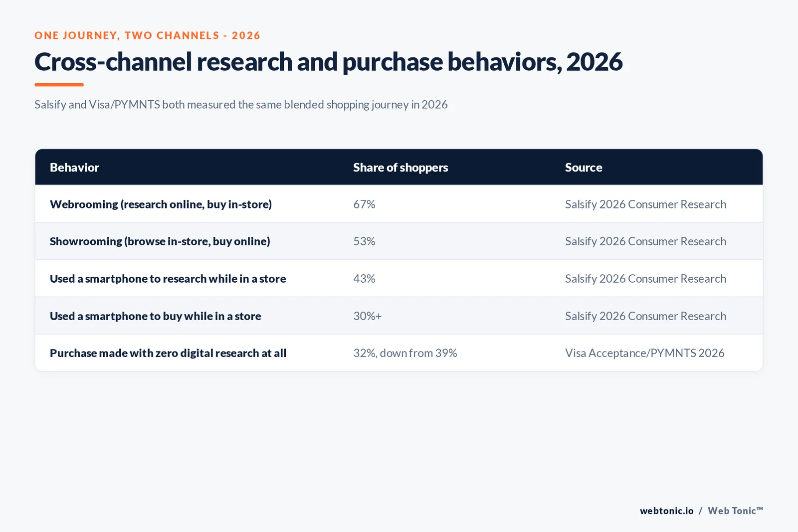Select the '67%' value
The height and width of the screenshot is (532, 798).
364,204
